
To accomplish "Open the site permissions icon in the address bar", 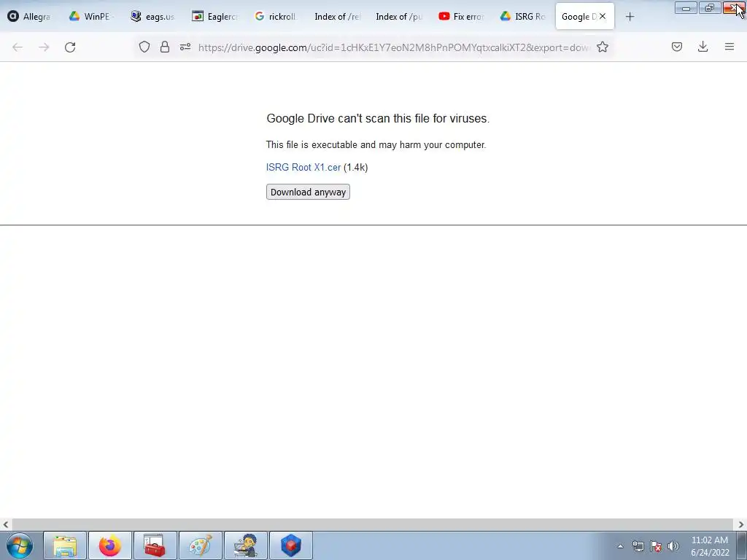I will coord(185,47).
